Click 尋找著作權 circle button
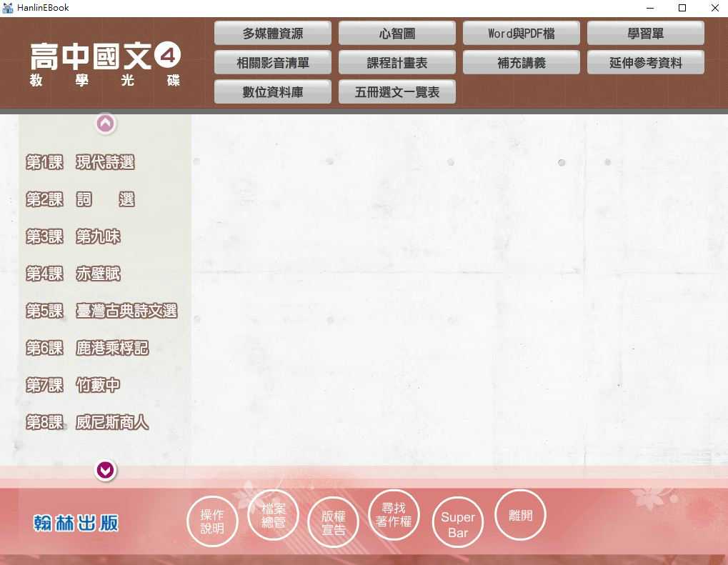 coord(394,515)
